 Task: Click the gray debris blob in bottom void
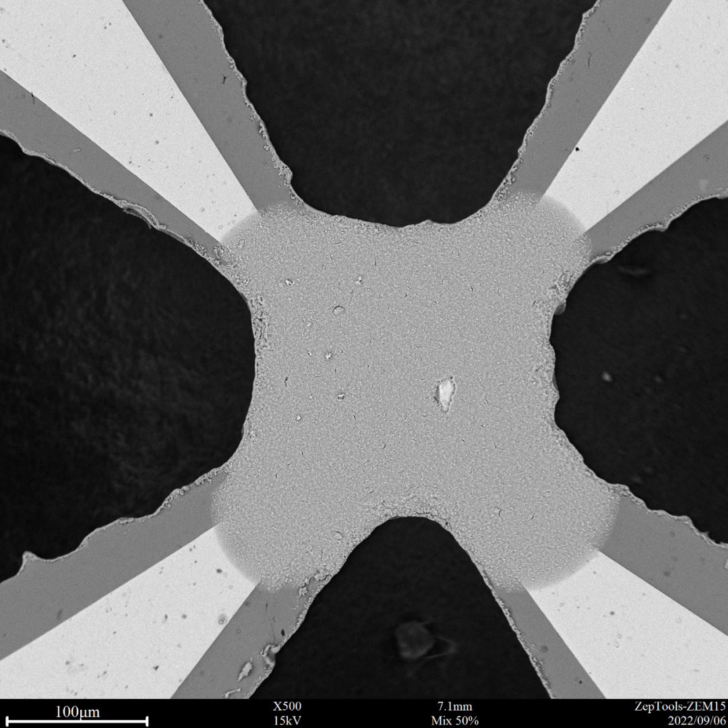(413, 640)
